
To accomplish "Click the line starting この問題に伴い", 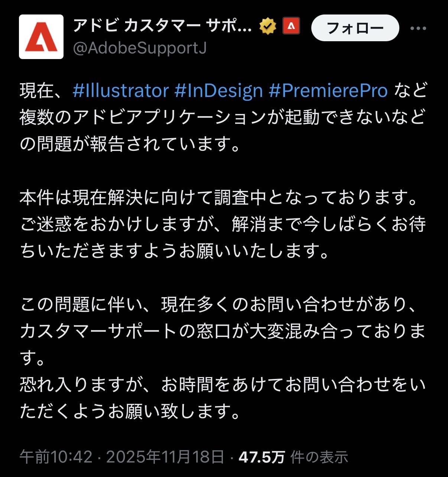I will point(220,305).
